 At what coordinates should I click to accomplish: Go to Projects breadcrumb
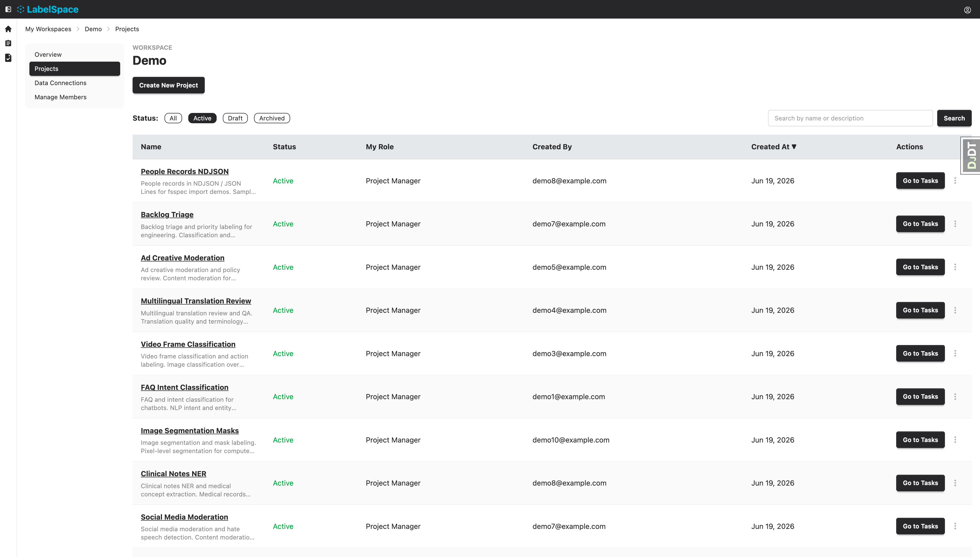click(127, 29)
